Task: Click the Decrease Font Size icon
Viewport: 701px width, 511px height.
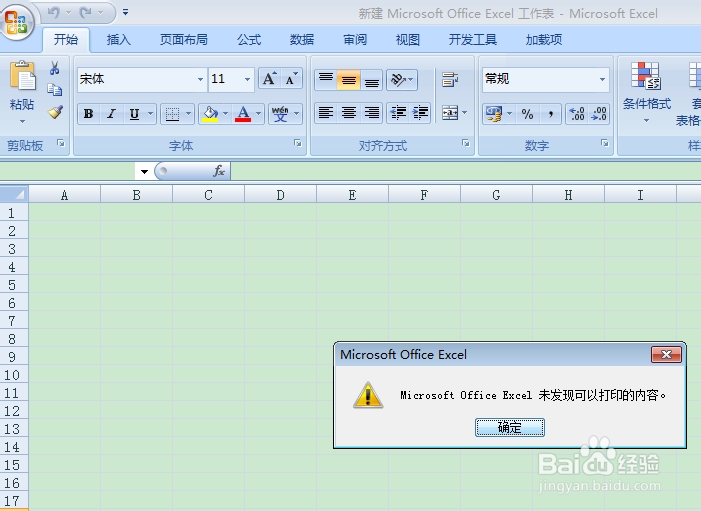Action: pyautogui.click(x=291, y=79)
